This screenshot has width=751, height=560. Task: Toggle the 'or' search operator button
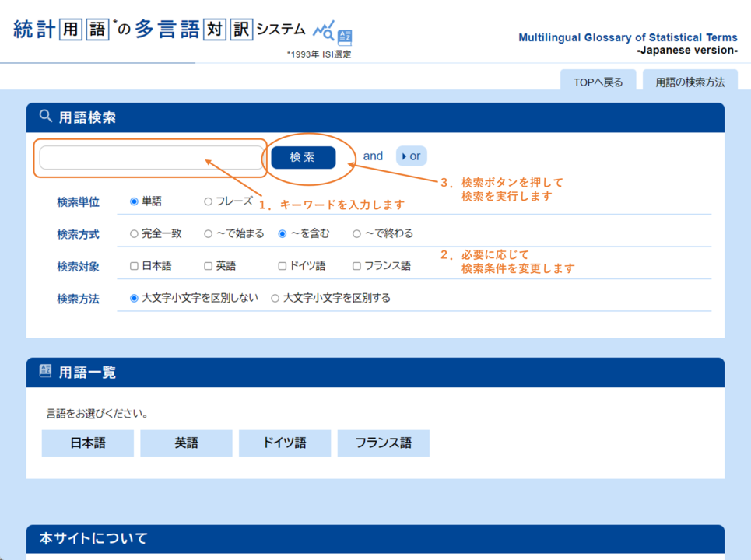[x=412, y=156]
